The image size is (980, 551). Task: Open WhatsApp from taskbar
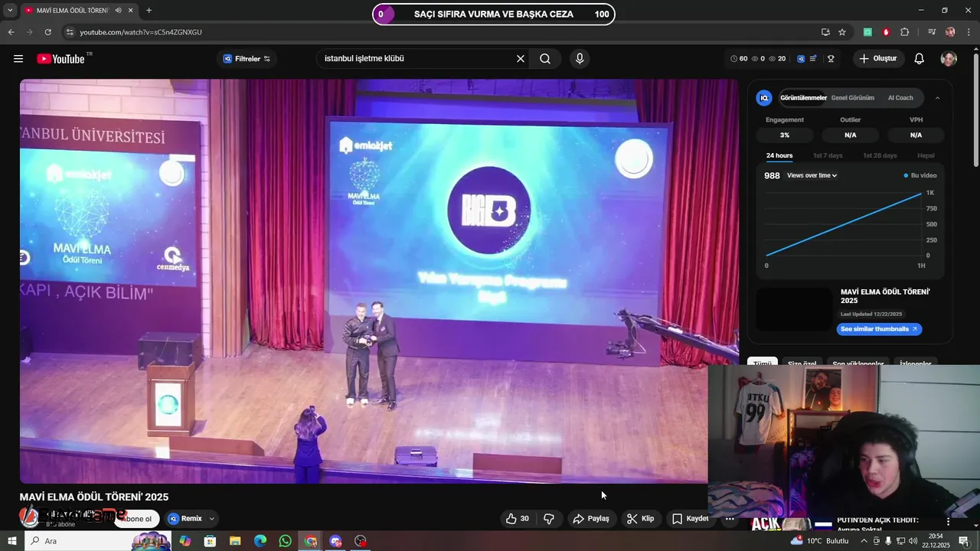[x=285, y=541]
